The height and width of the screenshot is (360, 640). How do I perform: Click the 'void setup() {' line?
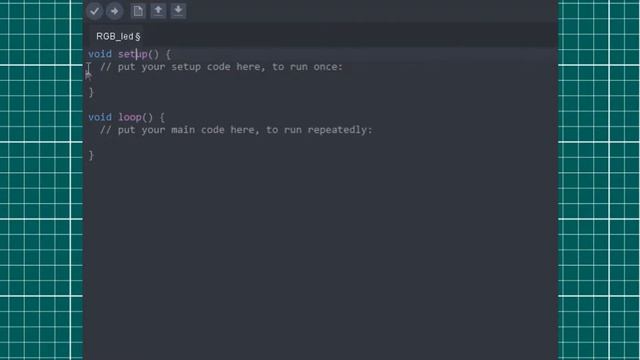(x=129, y=54)
